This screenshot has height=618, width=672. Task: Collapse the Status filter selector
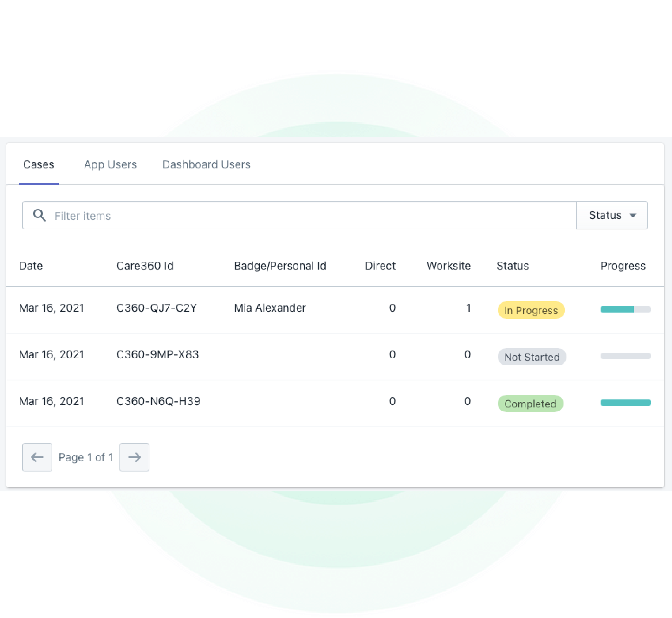[612, 215]
